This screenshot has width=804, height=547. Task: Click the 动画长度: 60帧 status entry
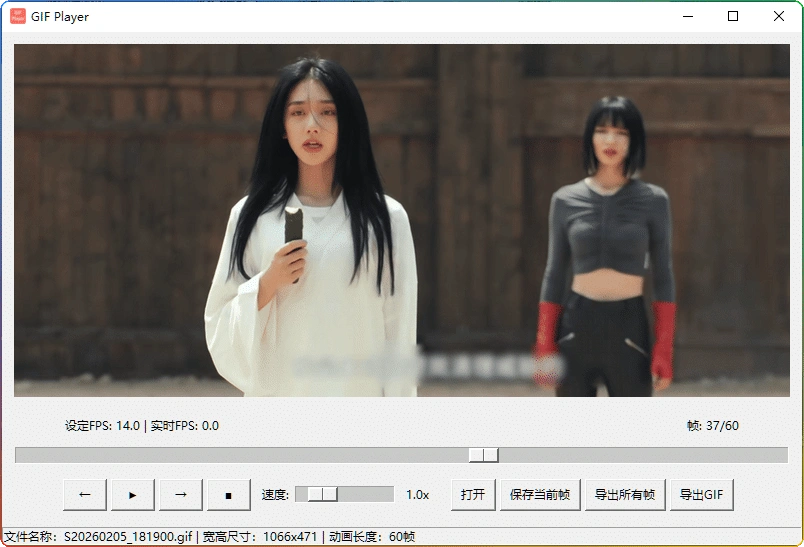pos(372,537)
